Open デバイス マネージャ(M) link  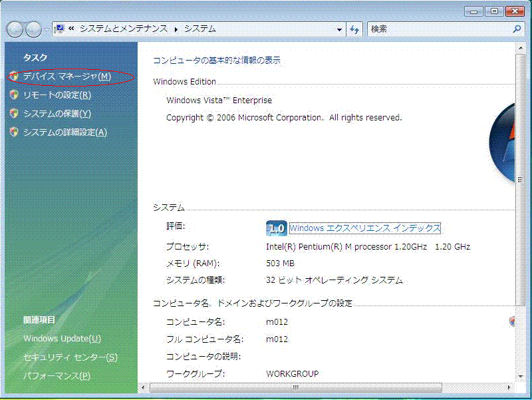tap(67, 77)
